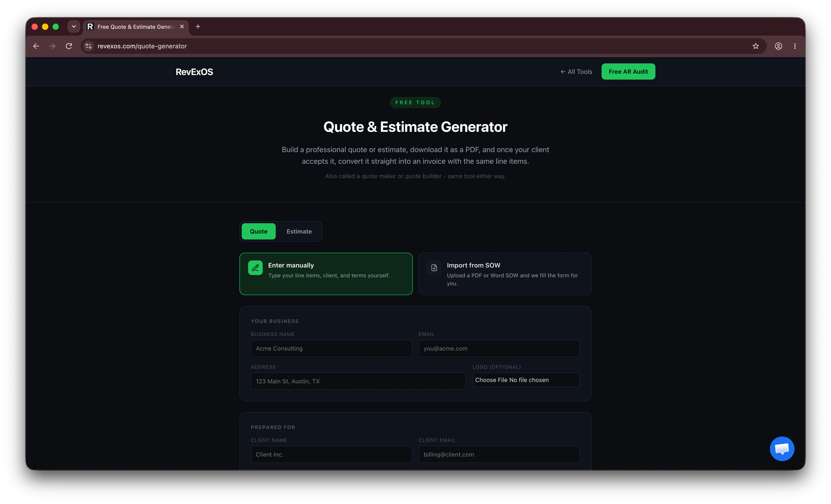Click the LOGO (OPTIONAL) label
Screen dimensions: 831x504
click(496, 367)
